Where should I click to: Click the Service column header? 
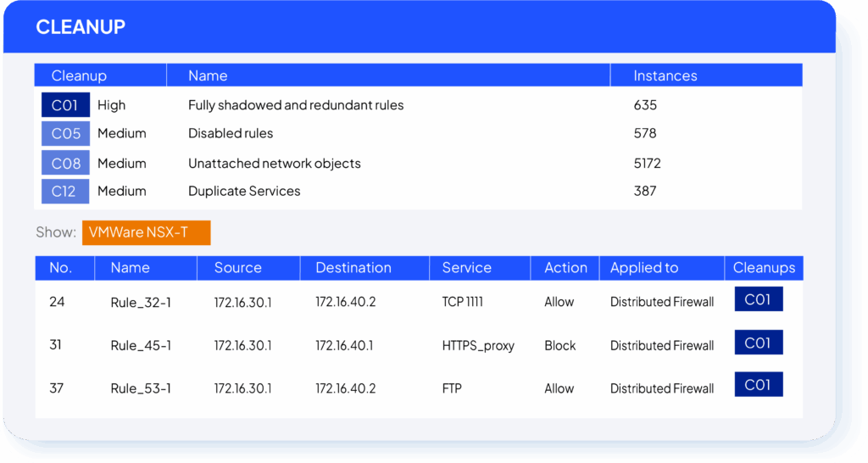tap(466, 267)
